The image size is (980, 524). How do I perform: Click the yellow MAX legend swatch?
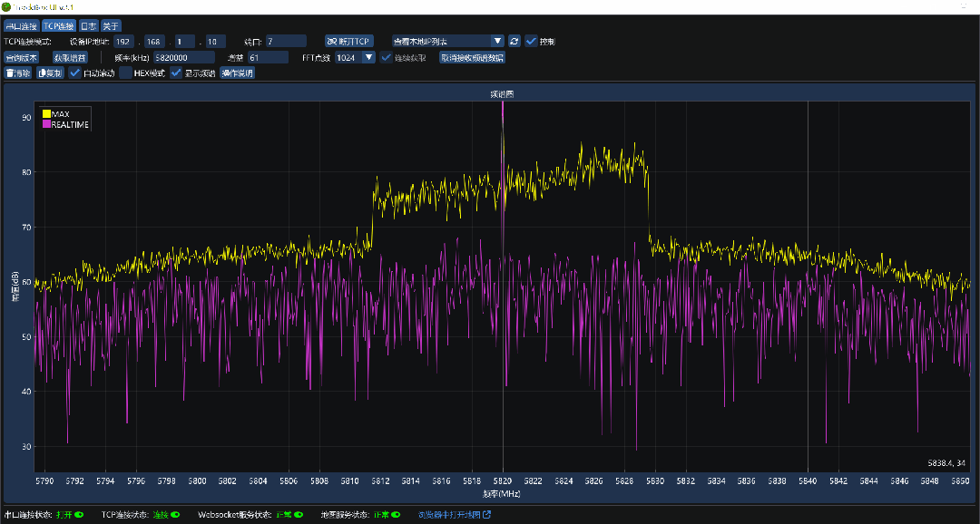(x=46, y=113)
